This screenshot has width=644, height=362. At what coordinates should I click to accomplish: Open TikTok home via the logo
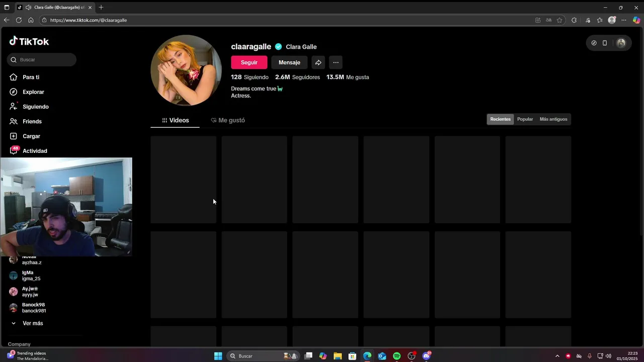tap(29, 41)
